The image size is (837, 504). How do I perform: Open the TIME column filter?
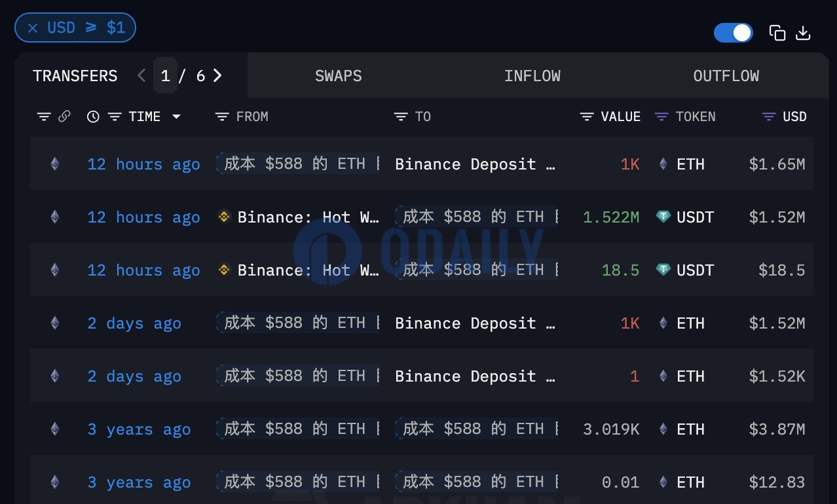pyautogui.click(x=115, y=117)
